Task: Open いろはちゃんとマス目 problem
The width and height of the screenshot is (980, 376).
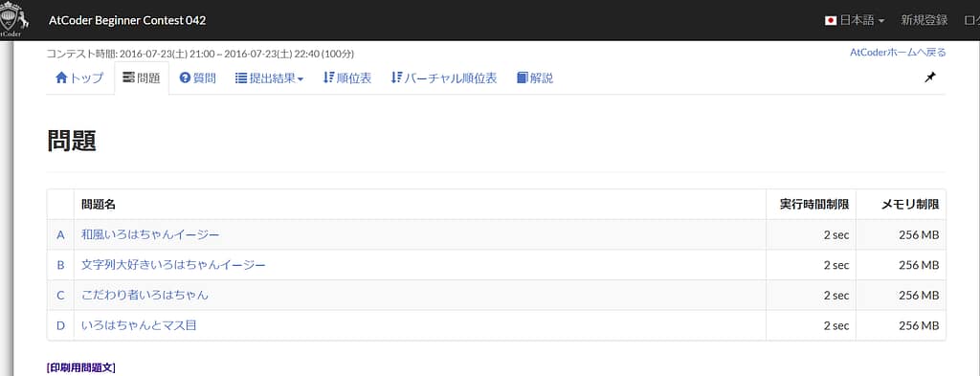Action: tap(140, 325)
